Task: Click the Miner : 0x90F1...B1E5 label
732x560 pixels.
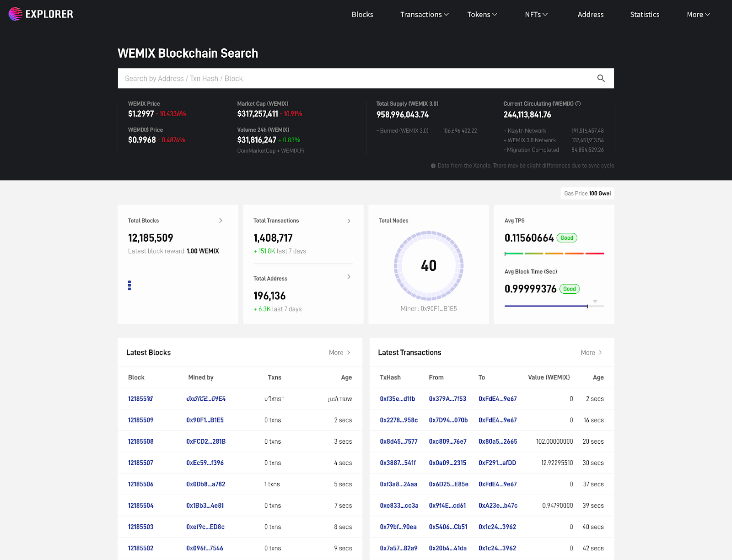Action: coord(429,308)
